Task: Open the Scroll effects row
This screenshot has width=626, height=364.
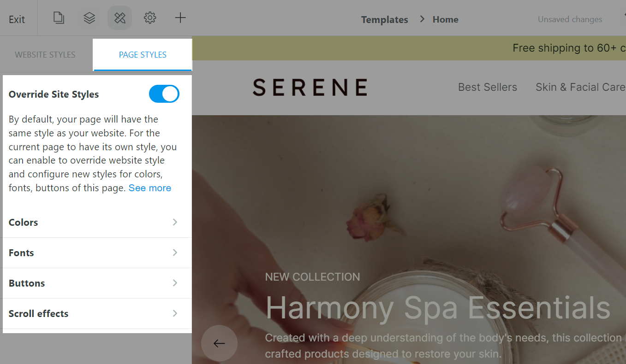Action: pos(97,314)
